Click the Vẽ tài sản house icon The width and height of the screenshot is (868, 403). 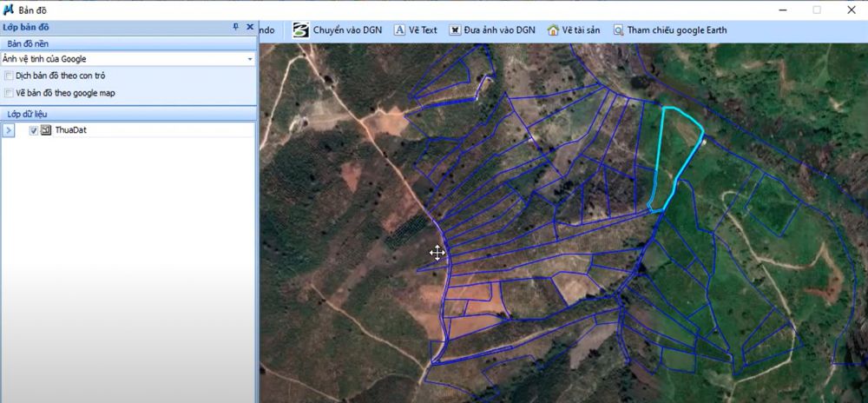552,30
